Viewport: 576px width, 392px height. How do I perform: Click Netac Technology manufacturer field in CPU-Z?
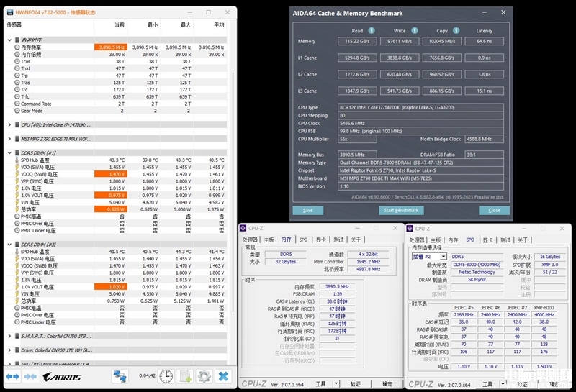tap(477, 272)
